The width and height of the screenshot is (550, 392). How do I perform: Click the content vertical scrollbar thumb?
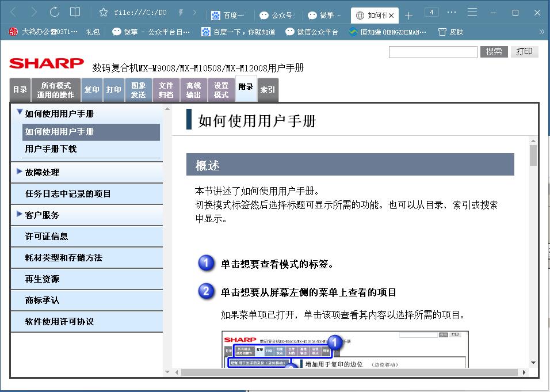[x=533, y=155]
